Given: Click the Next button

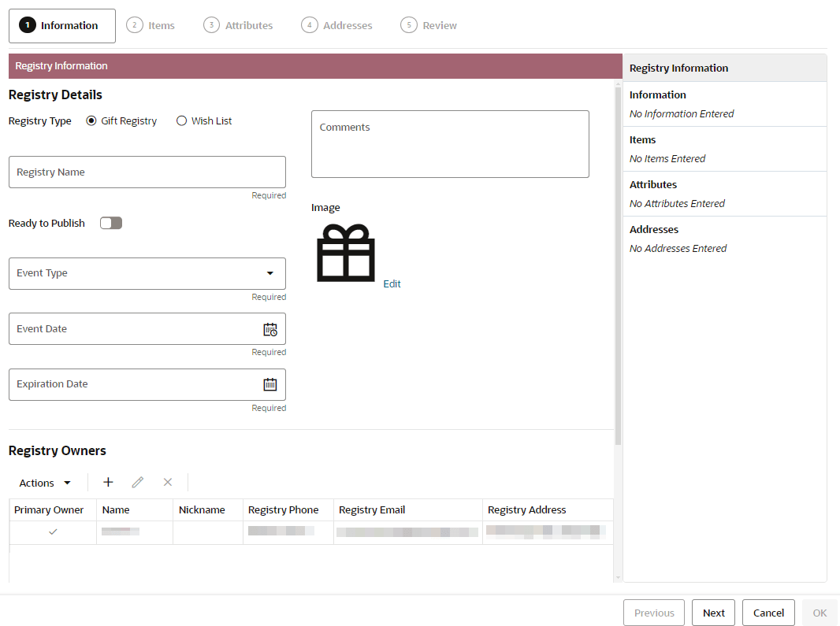Looking at the screenshot, I should click(x=714, y=613).
